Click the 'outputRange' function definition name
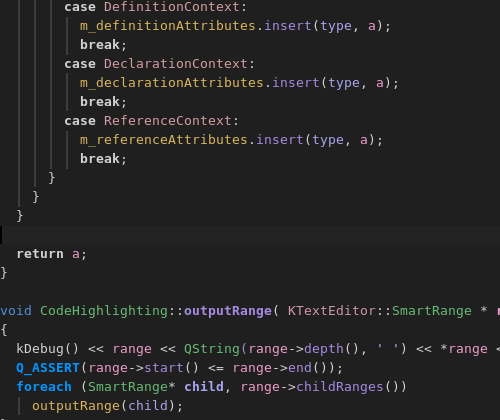 tap(228, 311)
